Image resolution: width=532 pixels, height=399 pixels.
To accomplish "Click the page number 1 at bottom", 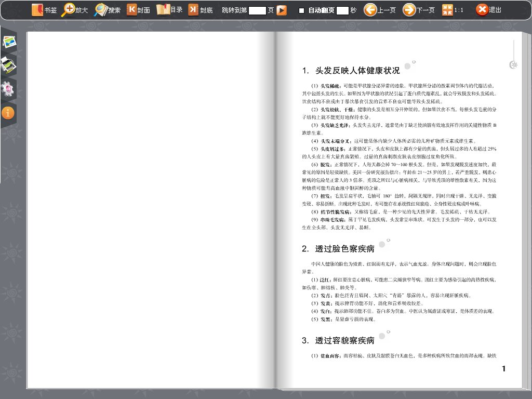I will pyautogui.click(x=504, y=369).
